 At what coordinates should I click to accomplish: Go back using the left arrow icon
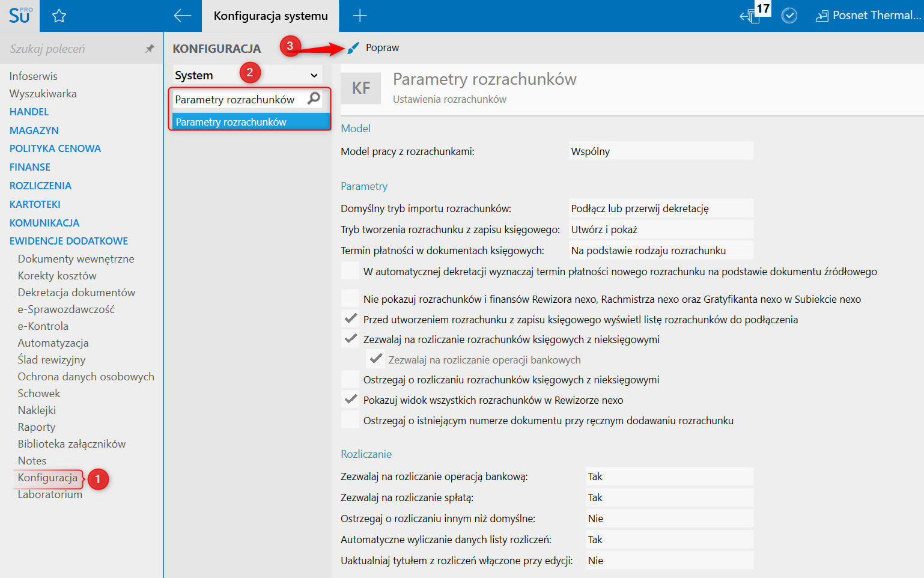point(182,16)
